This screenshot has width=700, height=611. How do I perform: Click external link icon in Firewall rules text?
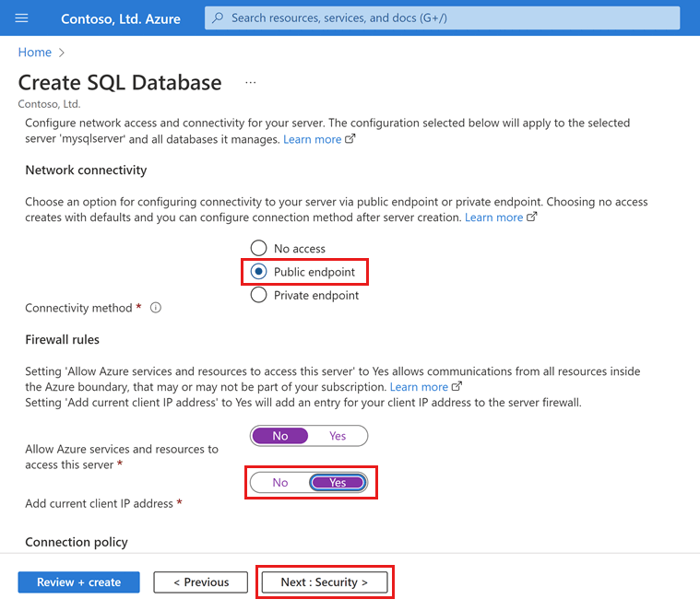[457, 387]
